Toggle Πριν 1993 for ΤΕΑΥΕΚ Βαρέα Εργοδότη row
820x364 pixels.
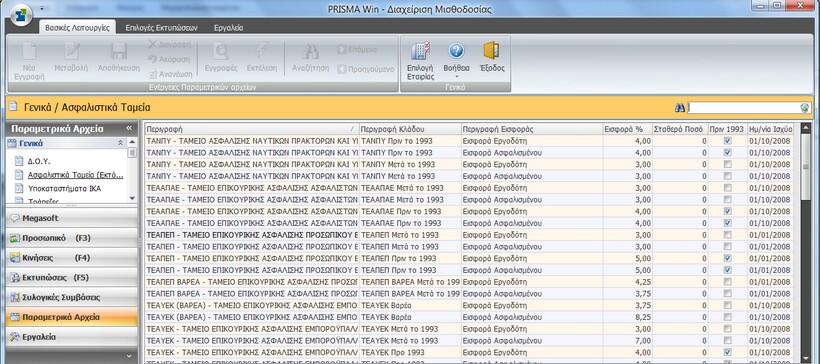(x=727, y=305)
